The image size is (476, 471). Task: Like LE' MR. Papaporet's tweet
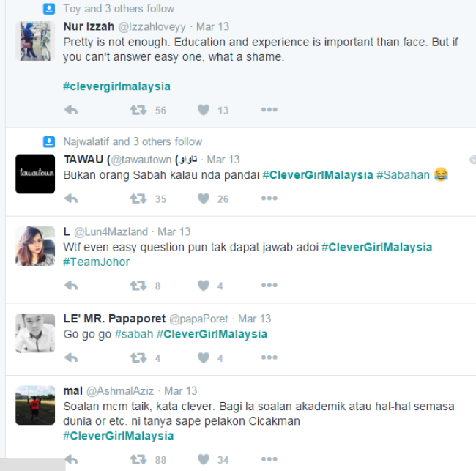click(204, 357)
